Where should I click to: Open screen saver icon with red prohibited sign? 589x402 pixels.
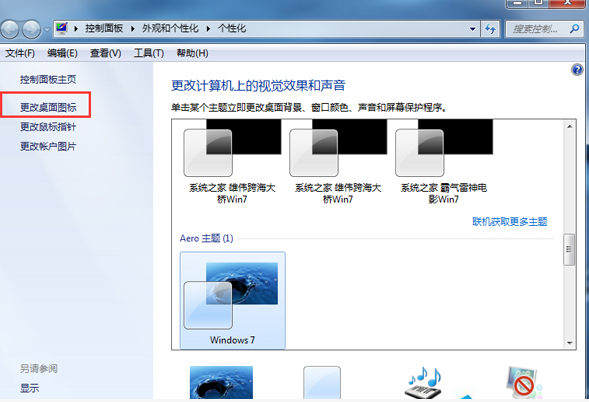[524, 382]
